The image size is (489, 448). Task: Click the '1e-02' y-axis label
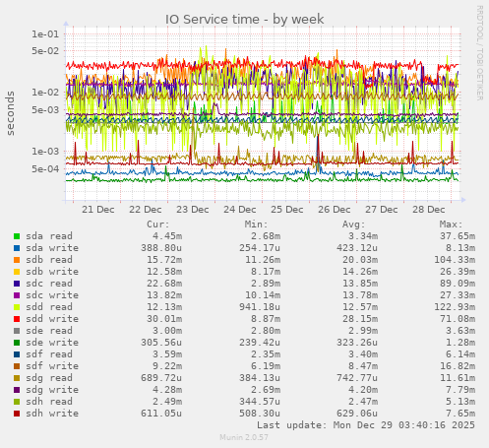pyautogui.click(x=45, y=93)
